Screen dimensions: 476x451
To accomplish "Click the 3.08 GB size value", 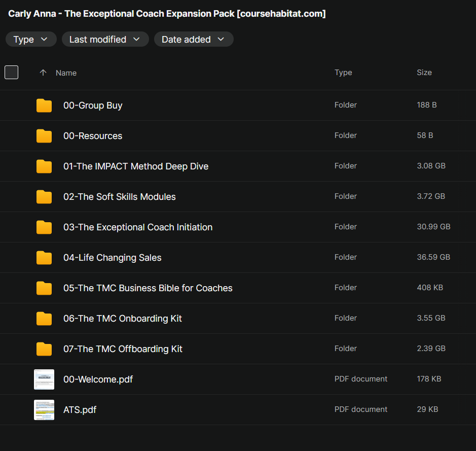I will [x=431, y=165].
